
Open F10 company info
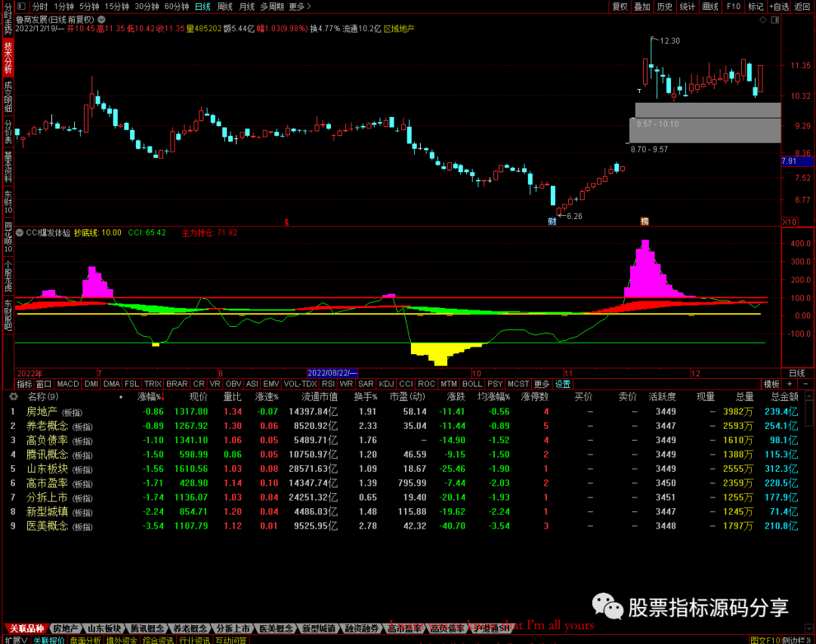(x=733, y=6)
